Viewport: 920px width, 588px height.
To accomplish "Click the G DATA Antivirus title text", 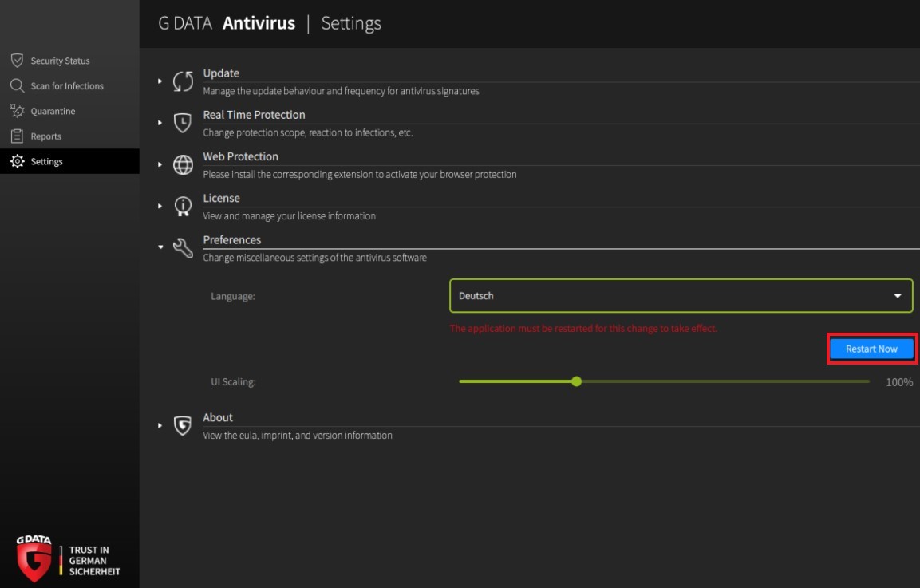I will pyautogui.click(x=227, y=23).
